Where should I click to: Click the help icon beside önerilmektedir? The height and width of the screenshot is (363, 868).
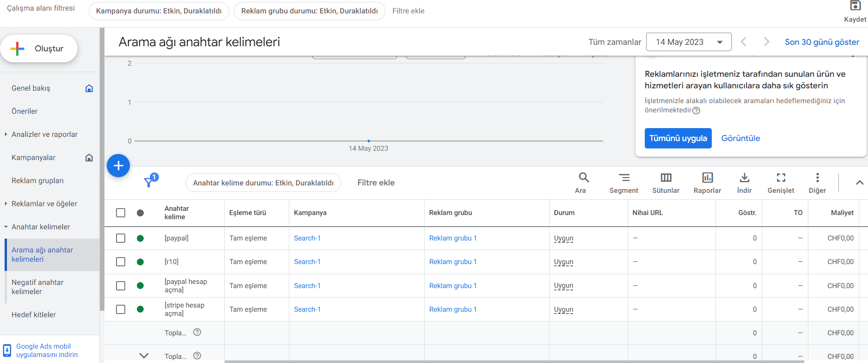696,111
